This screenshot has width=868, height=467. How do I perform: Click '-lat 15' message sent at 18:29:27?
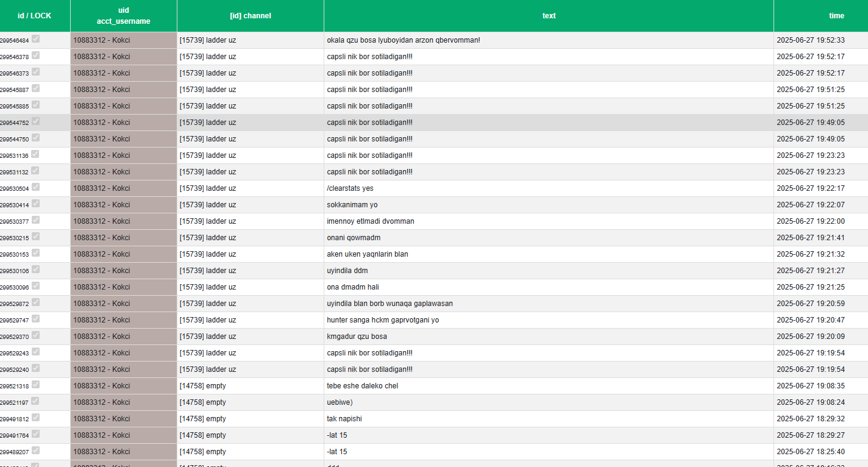pyautogui.click(x=337, y=435)
